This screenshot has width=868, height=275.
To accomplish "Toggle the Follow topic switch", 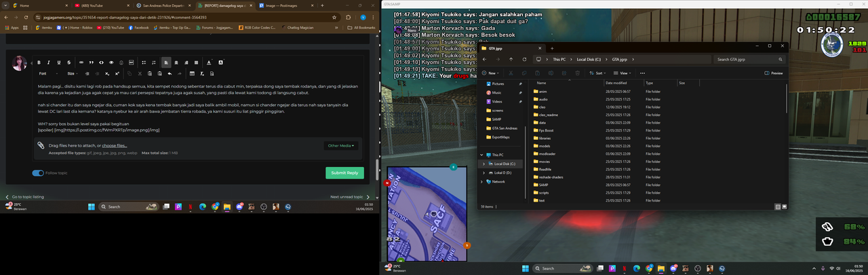I will tap(38, 173).
